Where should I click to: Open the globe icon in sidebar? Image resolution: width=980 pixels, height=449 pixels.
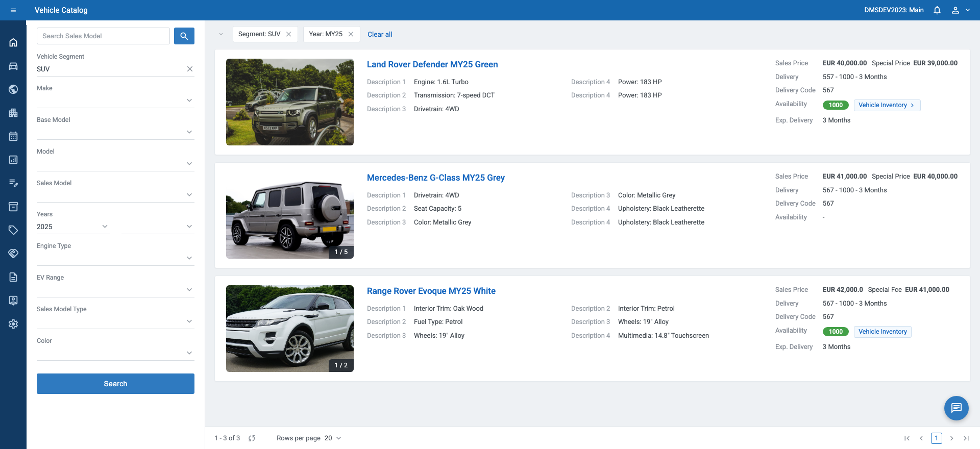coord(13,89)
